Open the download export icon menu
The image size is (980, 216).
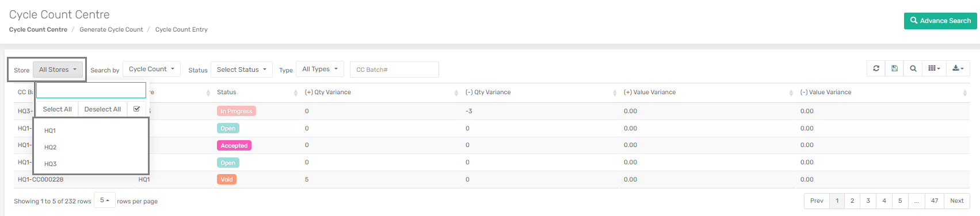[x=958, y=68]
